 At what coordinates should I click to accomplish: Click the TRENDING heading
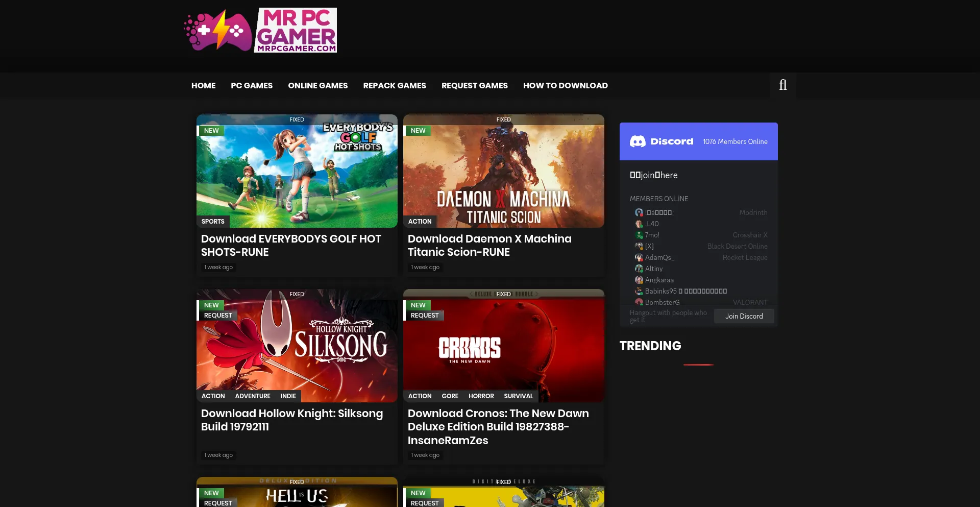click(650, 346)
